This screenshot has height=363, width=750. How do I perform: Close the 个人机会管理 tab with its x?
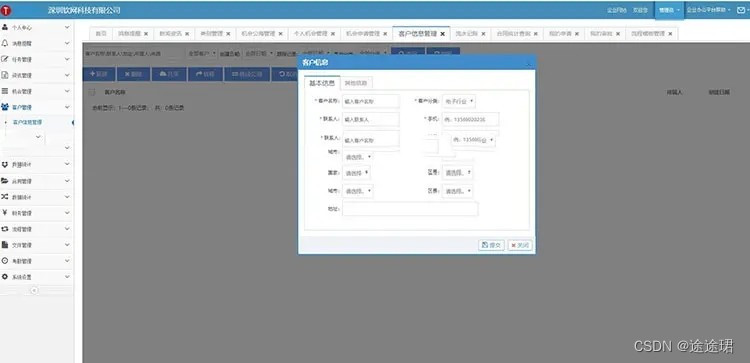333,34
